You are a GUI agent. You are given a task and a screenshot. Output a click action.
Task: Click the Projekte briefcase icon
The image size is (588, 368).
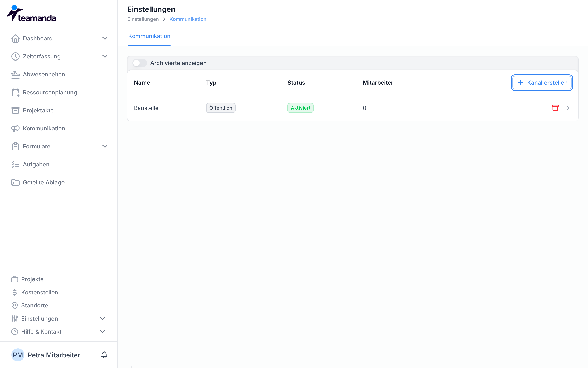[14, 279]
